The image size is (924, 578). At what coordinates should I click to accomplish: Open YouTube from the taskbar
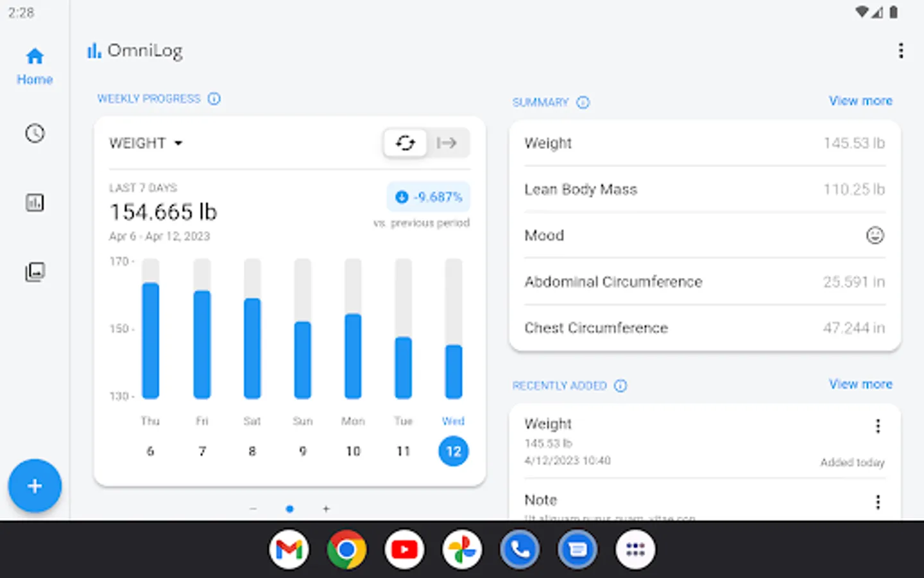pyautogui.click(x=405, y=550)
